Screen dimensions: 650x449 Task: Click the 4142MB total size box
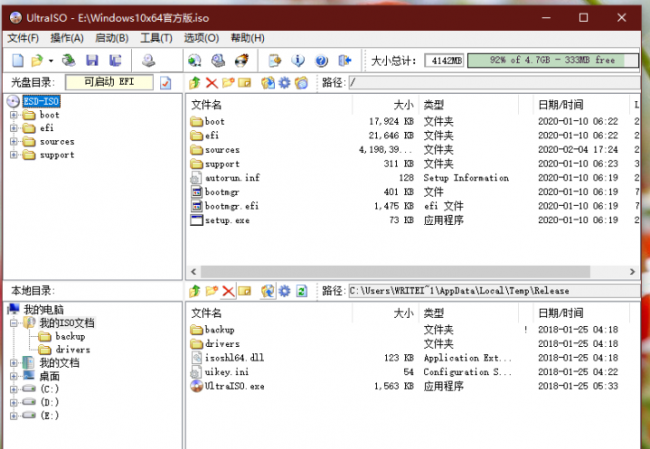point(444,61)
